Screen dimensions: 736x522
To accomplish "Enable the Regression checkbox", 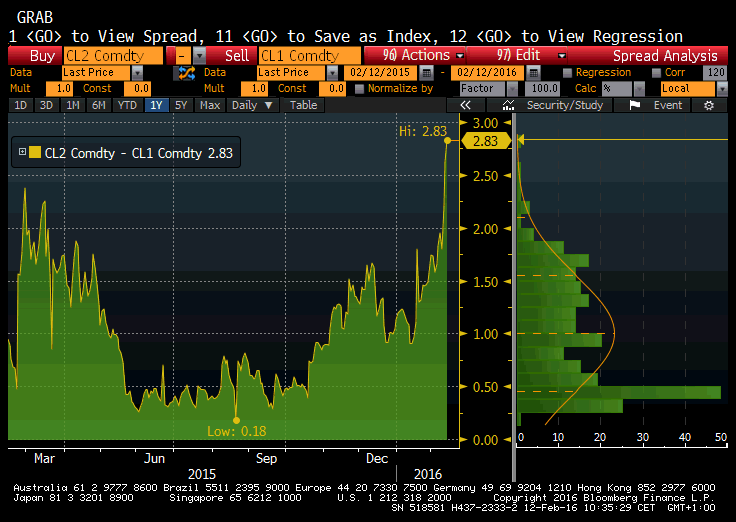I will (567, 73).
